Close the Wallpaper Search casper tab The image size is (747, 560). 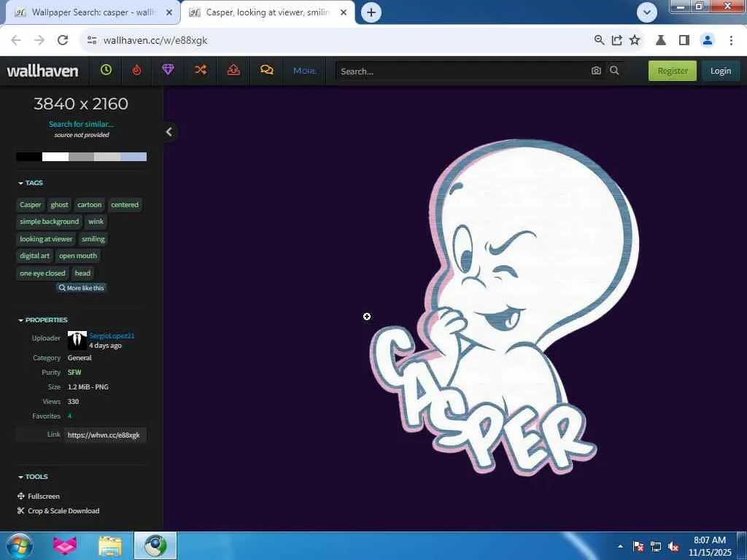169,13
